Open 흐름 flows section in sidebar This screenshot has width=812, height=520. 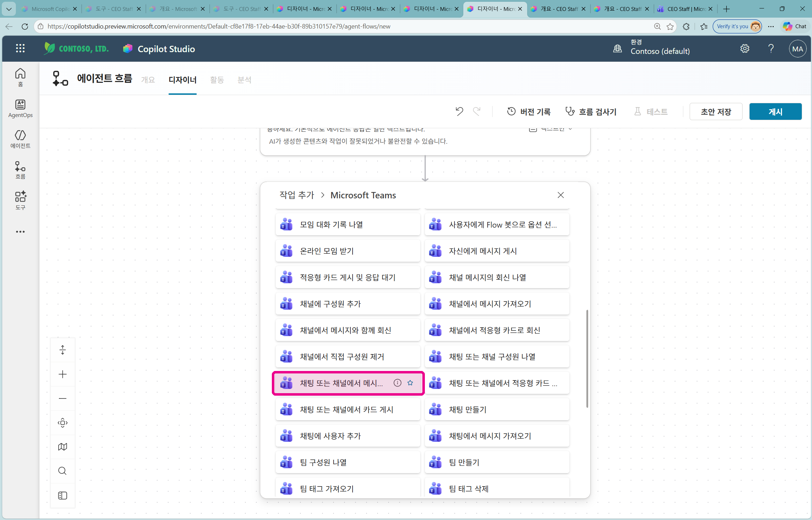click(20, 170)
